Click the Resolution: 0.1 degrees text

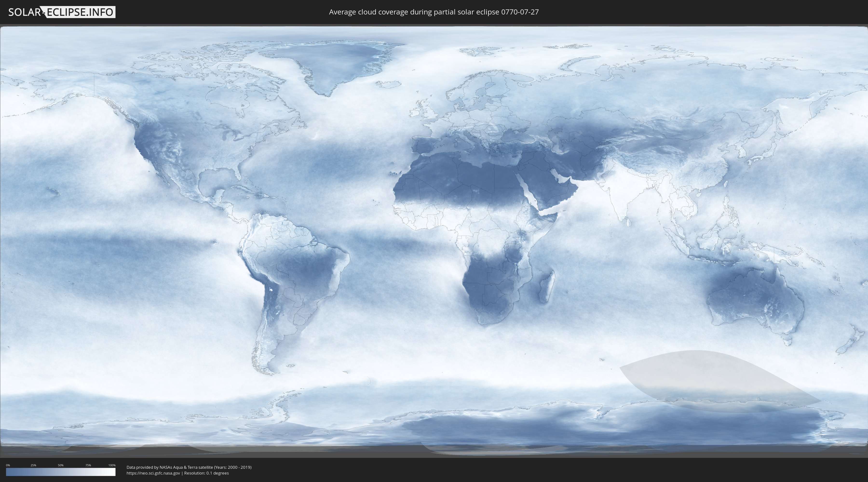click(206, 473)
